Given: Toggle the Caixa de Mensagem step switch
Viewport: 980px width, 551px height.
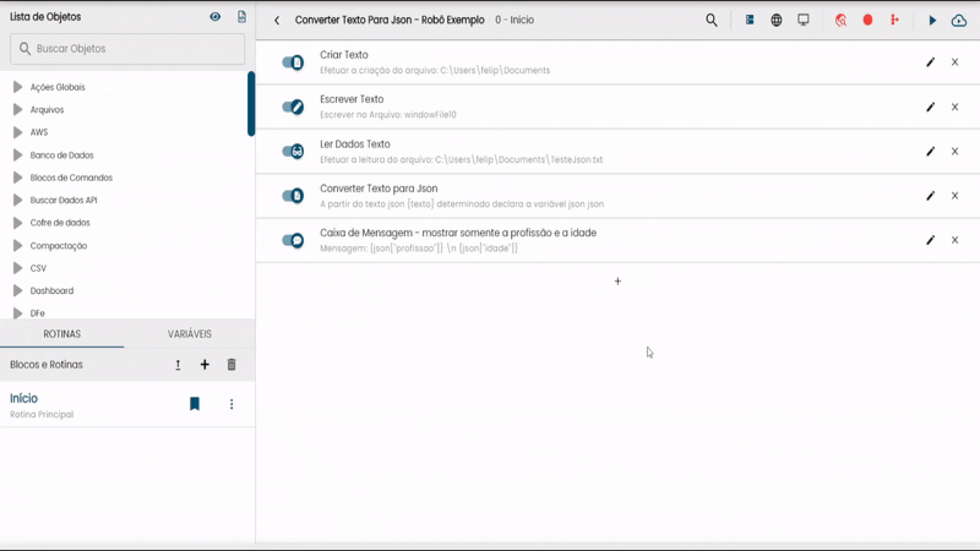Looking at the screenshot, I should (x=293, y=240).
